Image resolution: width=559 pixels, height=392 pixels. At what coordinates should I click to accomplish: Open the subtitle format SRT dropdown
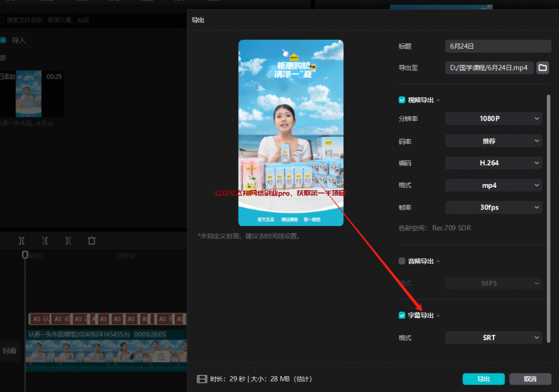[493, 337]
